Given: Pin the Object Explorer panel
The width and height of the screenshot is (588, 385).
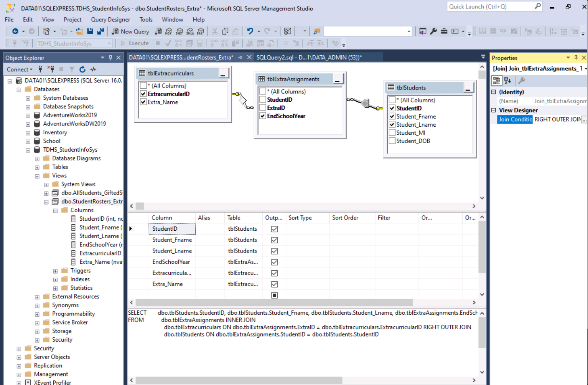Looking at the screenshot, I should coord(110,58).
